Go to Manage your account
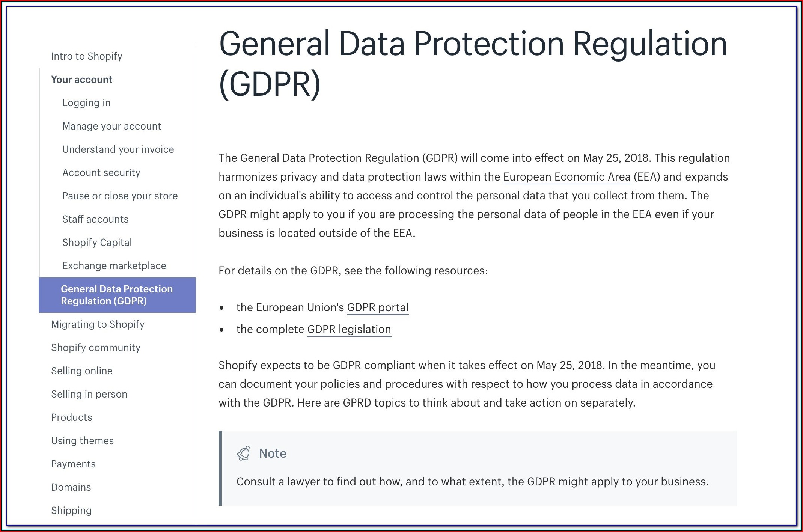 111,126
